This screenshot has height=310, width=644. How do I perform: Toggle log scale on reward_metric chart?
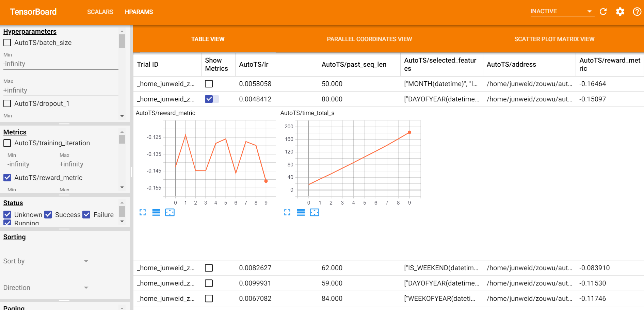pos(156,213)
